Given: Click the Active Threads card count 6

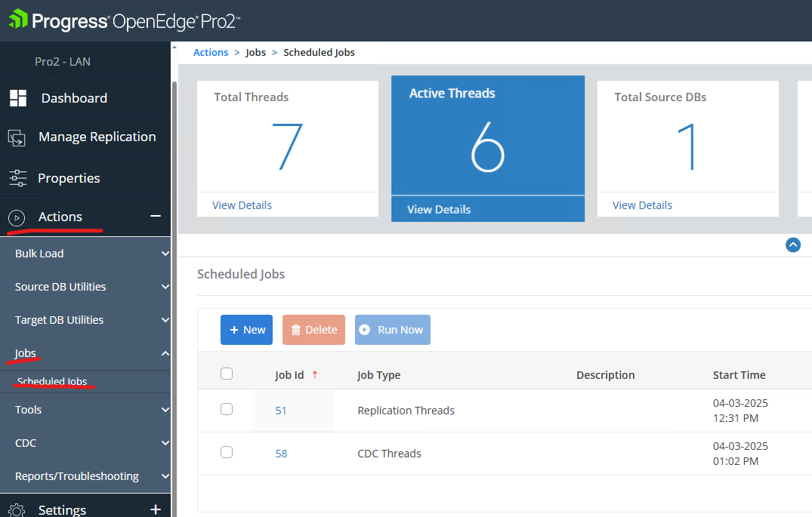Looking at the screenshot, I should (x=487, y=147).
